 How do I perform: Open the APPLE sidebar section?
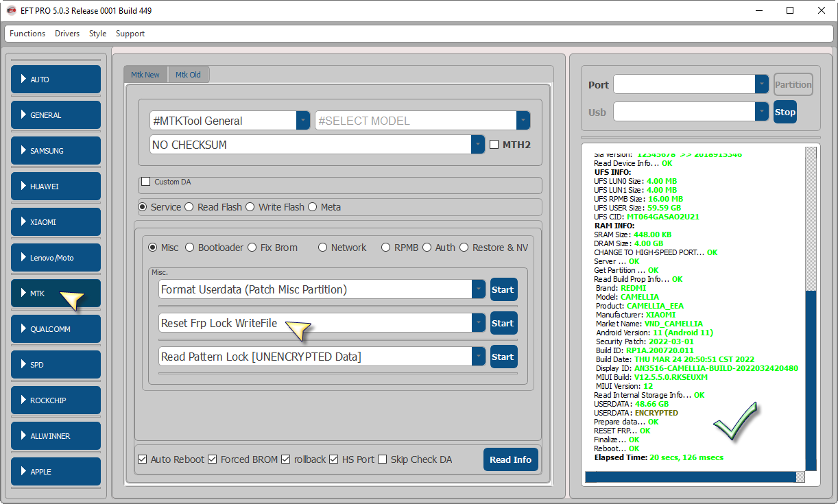tap(56, 472)
